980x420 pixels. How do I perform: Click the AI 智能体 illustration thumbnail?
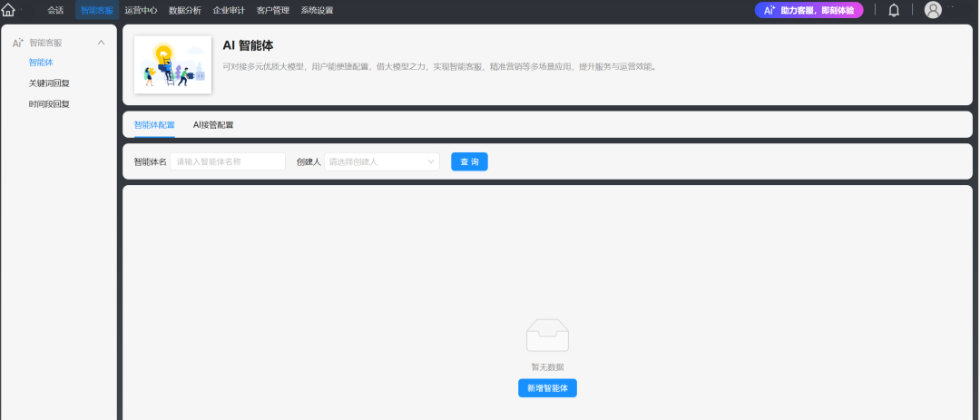pos(173,64)
